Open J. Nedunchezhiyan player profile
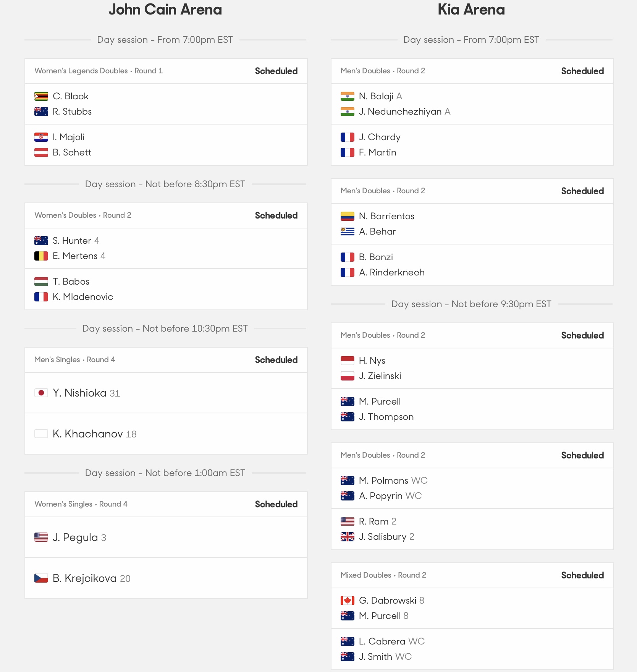This screenshot has width=637, height=672. (400, 112)
